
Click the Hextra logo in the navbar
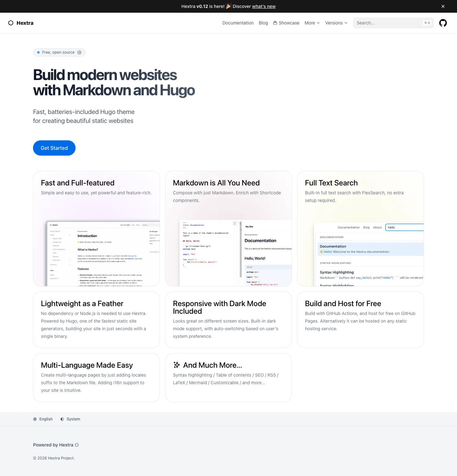[21, 23]
